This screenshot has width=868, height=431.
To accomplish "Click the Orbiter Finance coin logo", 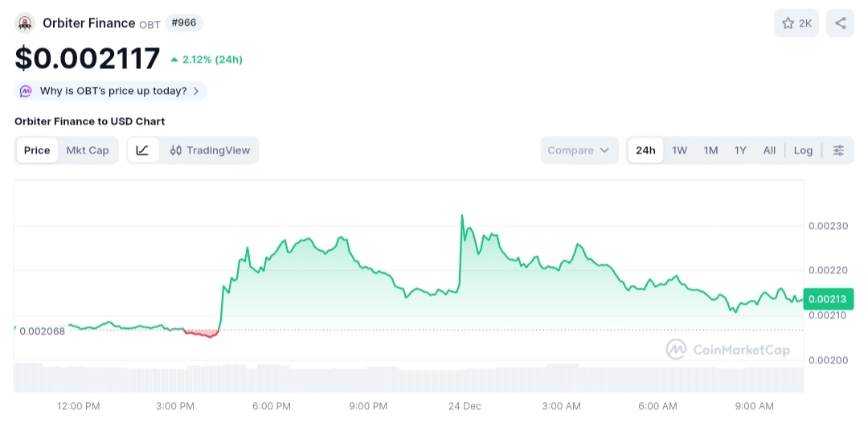I will click(x=25, y=23).
